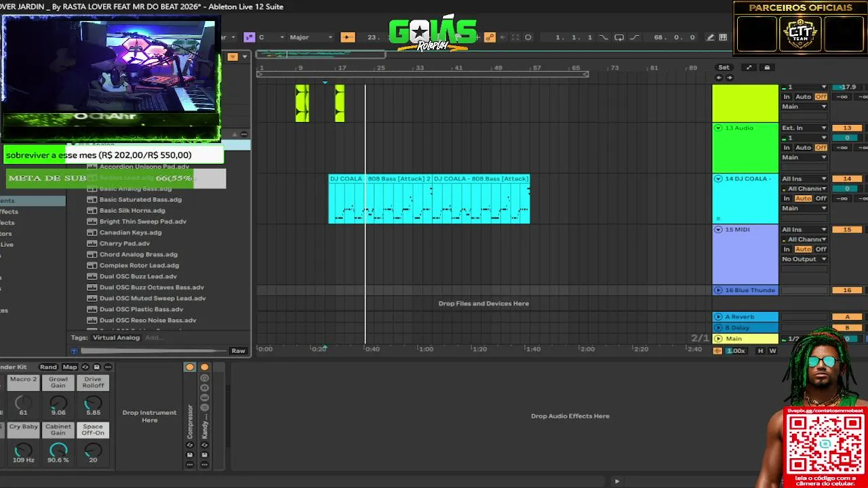Screen dimensions: 868x488
Task: Toggle track 15 activator button
Action: [847, 230]
